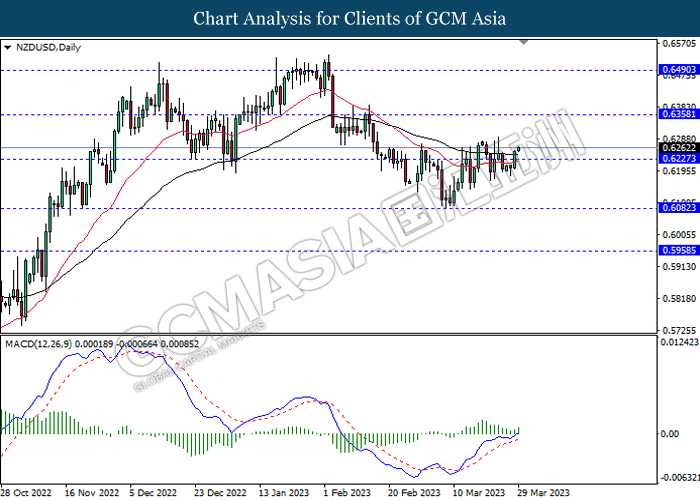Image resolution: width=700 pixels, height=500 pixels.
Task: Click the 0.65705 axis value
Action: point(679,43)
